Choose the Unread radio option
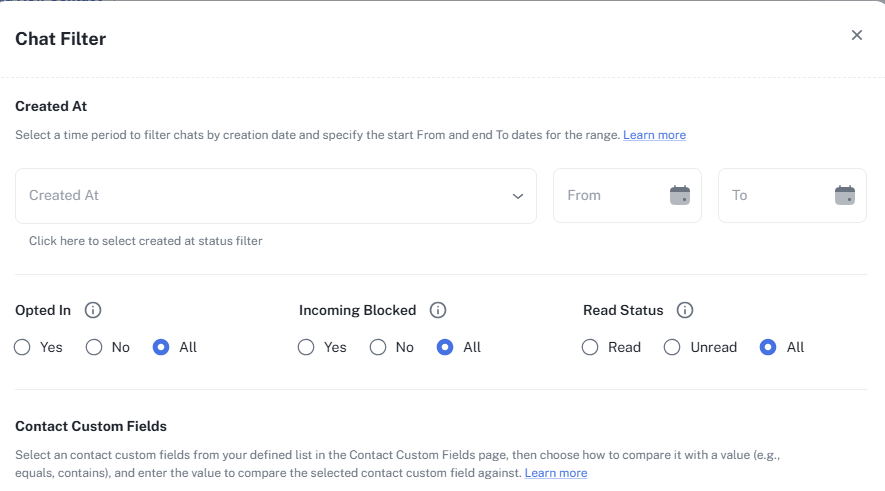The height and width of the screenshot is (491, 885). [x=672, y=347]
